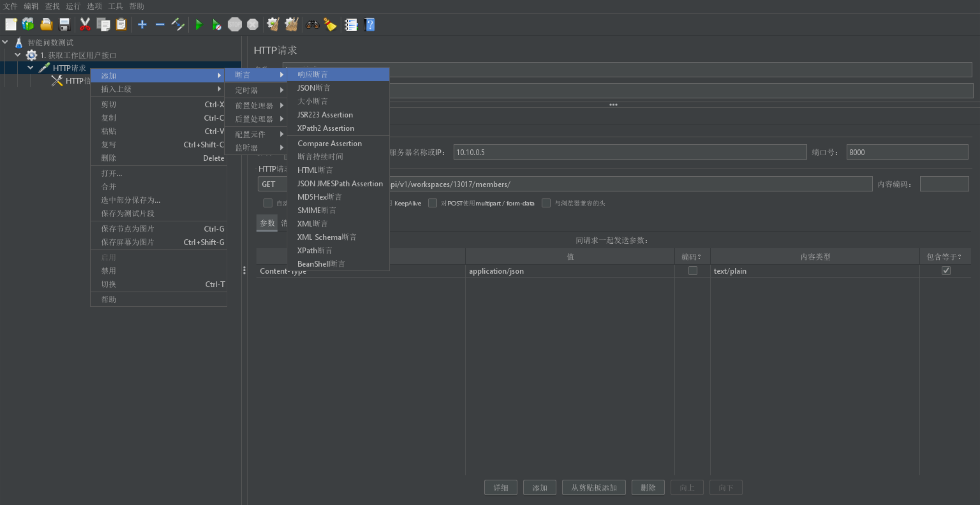
Task: Click the New test plan toolbar icon
Action: click(11, 25)
